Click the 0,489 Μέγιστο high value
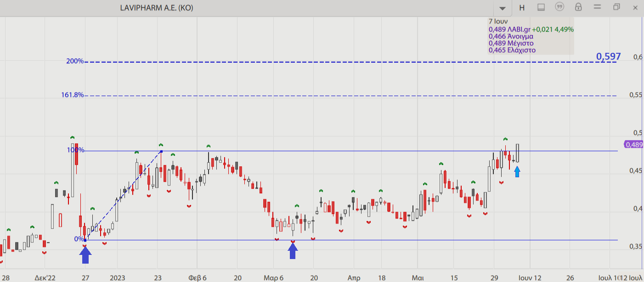This screenshot has height=282, width=644. coord(511,43)
